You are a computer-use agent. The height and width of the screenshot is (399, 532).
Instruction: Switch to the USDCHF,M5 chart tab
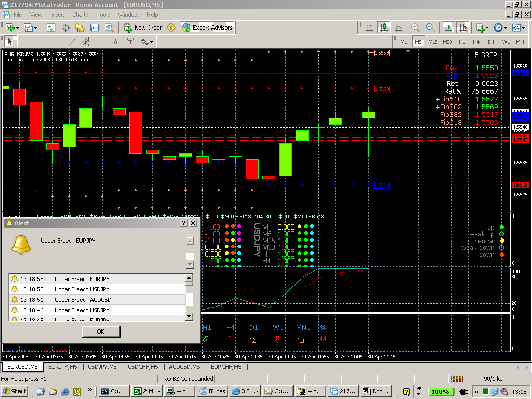143,367
